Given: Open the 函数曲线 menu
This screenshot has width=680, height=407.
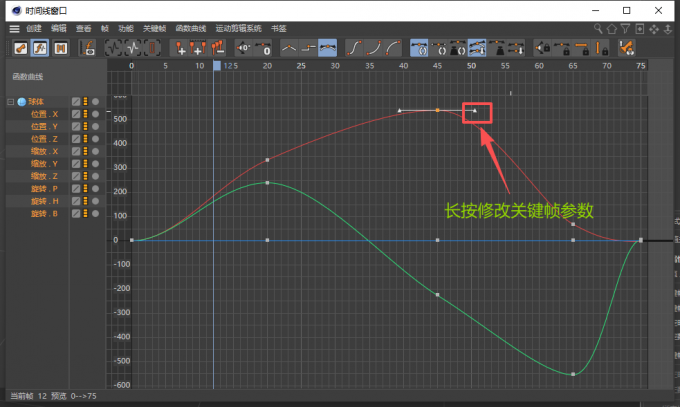Looking at the screenshot, I should (191, 29).
